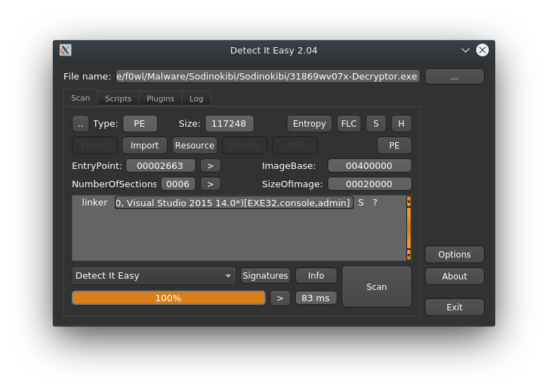This screenshot has height=392, width=548.
Task: Click the title bar dropdown chevron
Action: (x=465, y=50)
